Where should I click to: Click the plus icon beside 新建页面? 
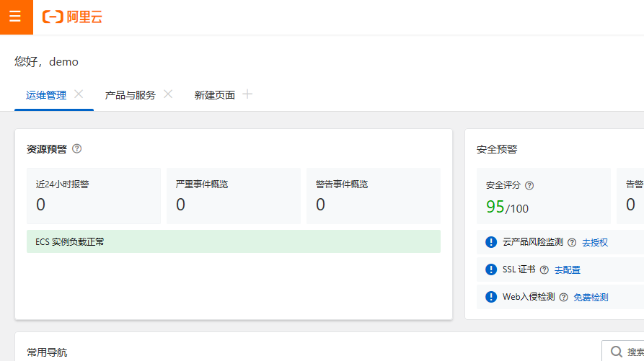click(x=247, y=94)
